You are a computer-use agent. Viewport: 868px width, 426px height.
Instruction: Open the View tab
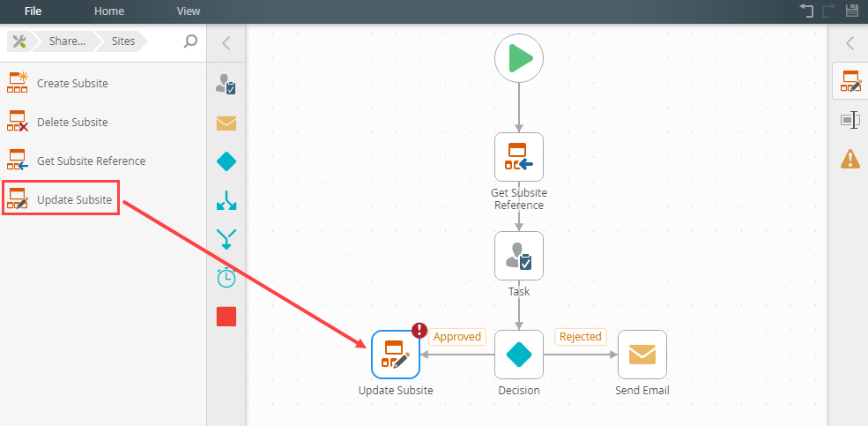[189, 11]
